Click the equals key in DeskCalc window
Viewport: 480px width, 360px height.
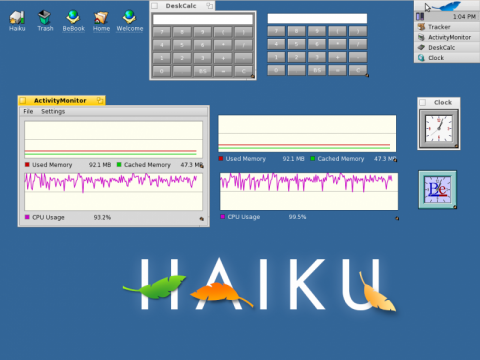[x=223, y=71]
